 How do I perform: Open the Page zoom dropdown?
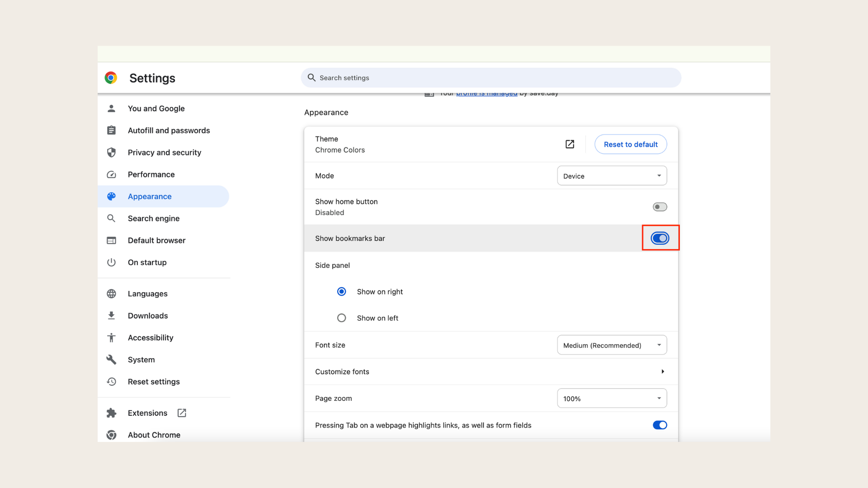pyautogui.click(x=612, y=398)
